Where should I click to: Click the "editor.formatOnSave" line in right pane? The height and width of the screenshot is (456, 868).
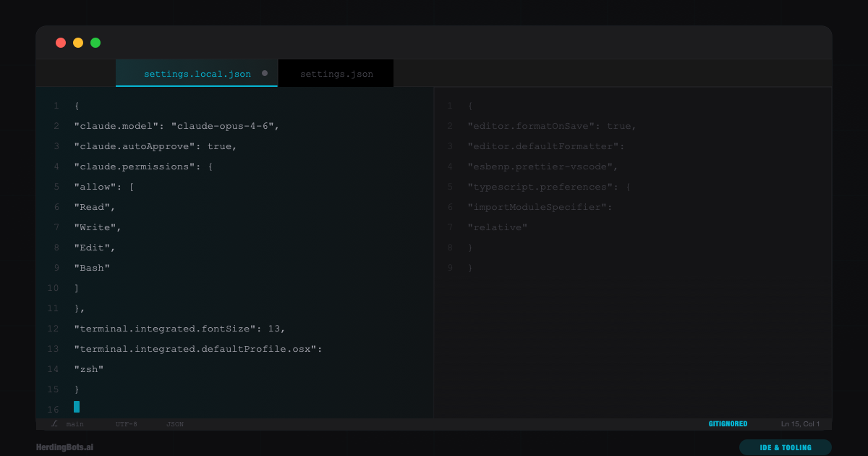(x=552, y=126)
